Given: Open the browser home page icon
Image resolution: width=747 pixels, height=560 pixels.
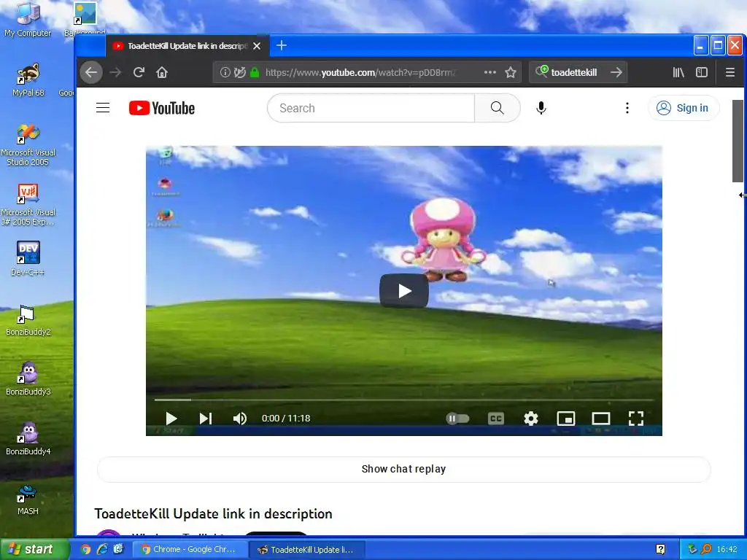Looking at the screenshot, I should point(162,72).
